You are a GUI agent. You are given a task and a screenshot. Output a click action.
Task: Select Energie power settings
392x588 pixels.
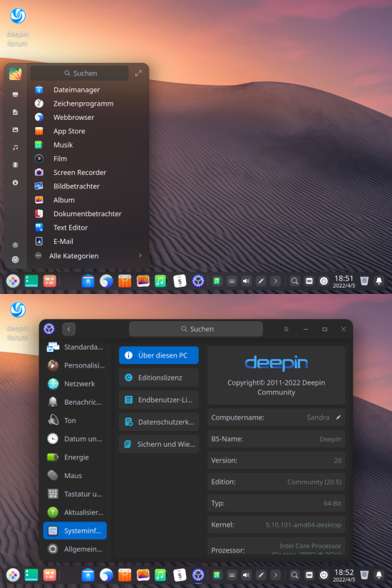(x=75, y=457)
